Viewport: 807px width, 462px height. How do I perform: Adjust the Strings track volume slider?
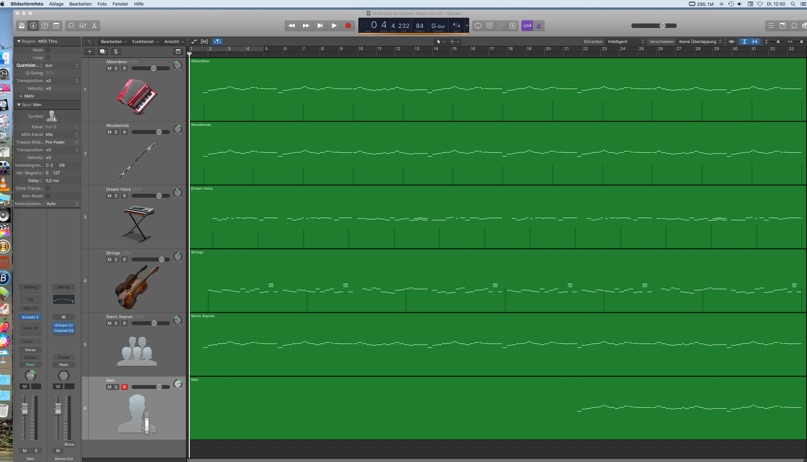pyautogui.click(x=151, y=259)
